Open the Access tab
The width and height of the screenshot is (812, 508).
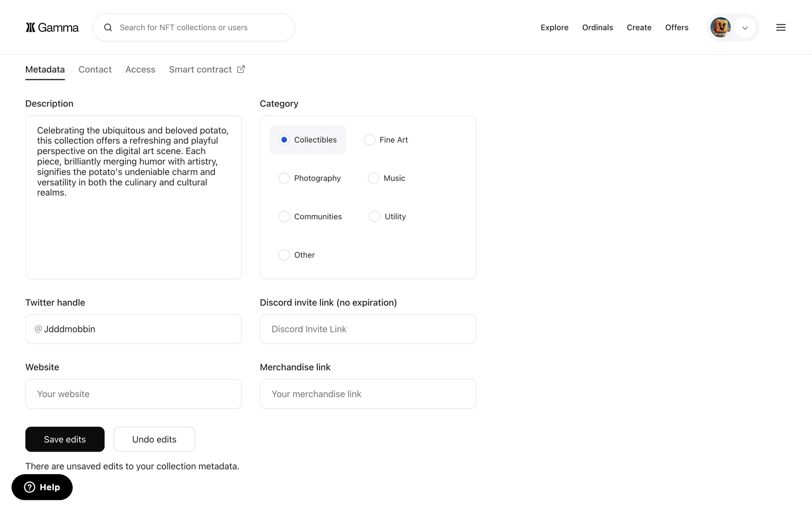tap(140, 69)
